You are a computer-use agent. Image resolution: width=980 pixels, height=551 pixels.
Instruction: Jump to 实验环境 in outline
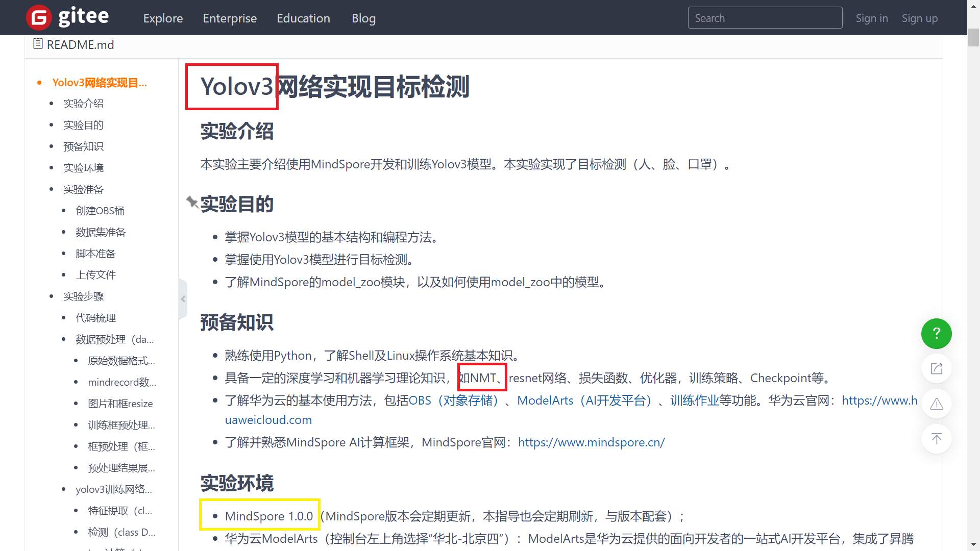click(83, 168)
